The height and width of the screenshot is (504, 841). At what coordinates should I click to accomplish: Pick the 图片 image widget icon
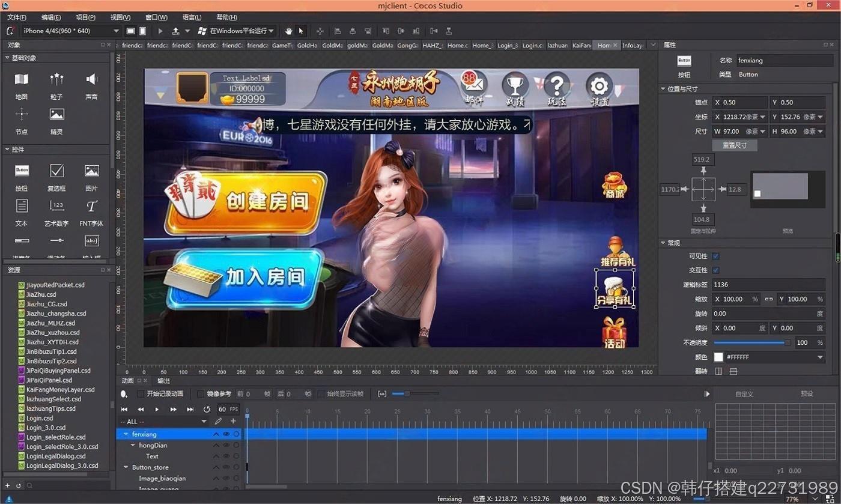[91, 171]
